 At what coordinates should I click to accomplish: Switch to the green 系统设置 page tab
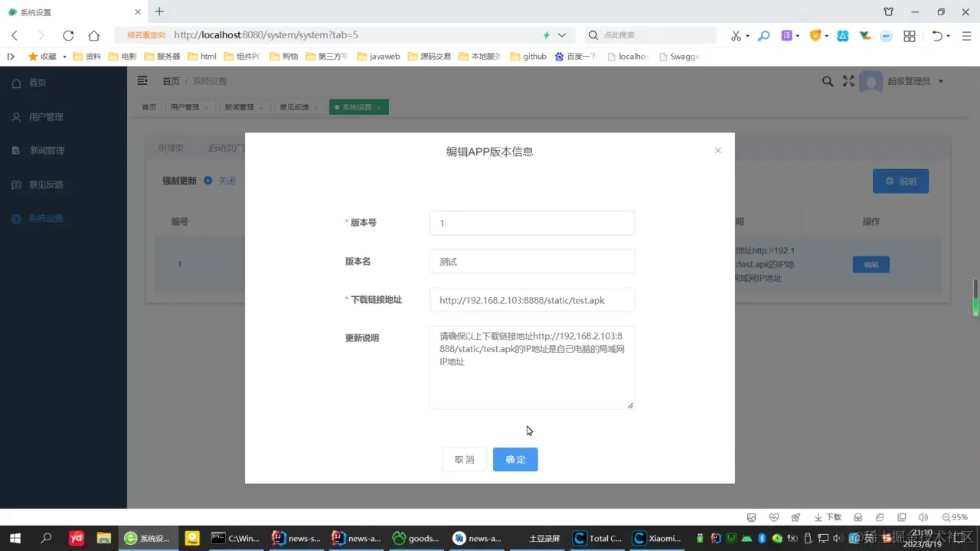pyautogui.click(x=358, y=107)
